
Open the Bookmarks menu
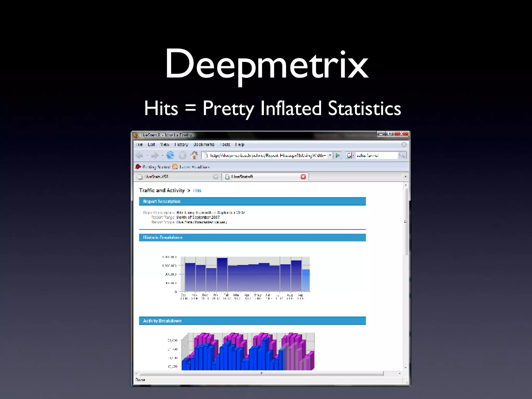click(204, 144)
